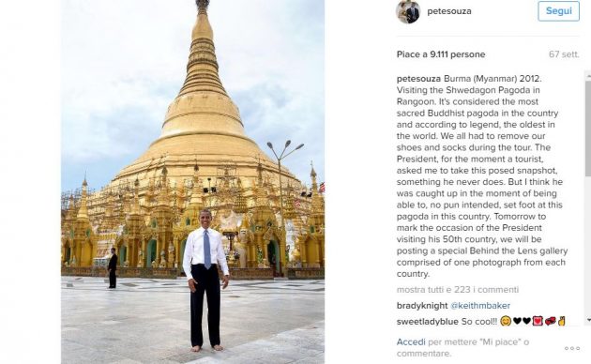Image resolution: width=591 pixels, height=364 pixels.
Task: Follow petesouza with the Segui button
Action: pos(558,11)
